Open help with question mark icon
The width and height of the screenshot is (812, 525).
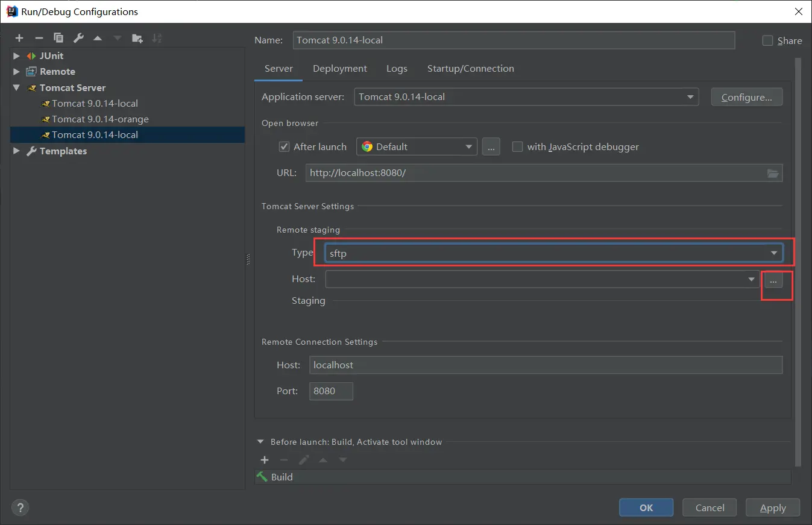click(x=20, y=508)
